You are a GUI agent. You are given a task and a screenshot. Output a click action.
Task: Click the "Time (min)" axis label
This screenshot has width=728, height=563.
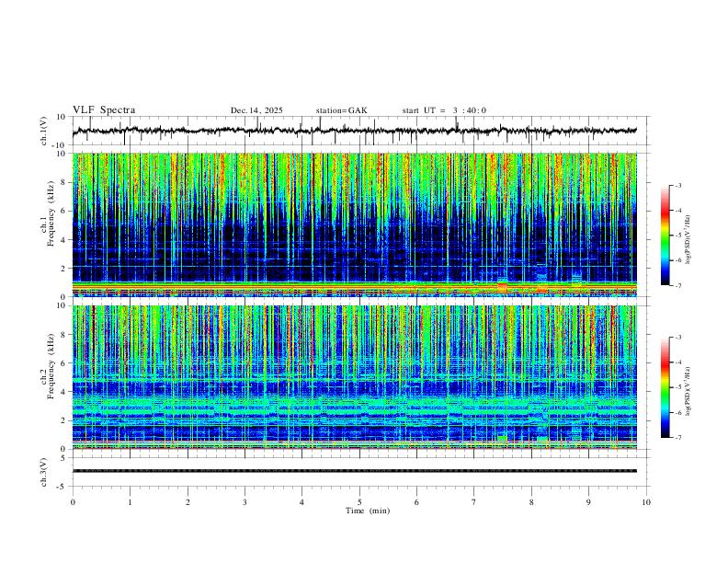(x=368, y=511)
